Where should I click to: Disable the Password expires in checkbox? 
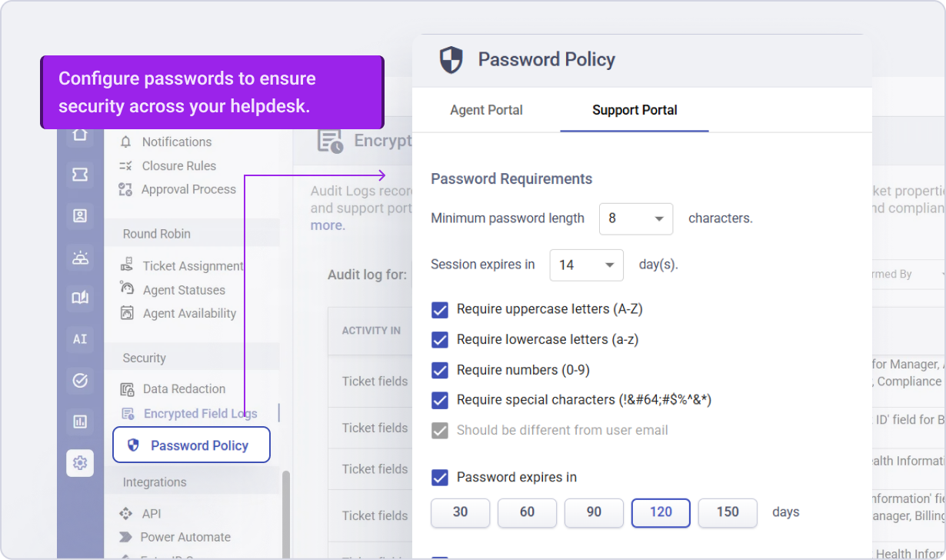[x=440, y=478]
